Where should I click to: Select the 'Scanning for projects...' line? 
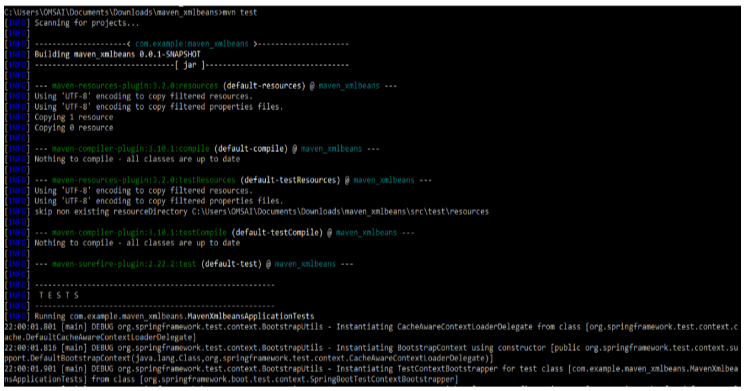pos(87,23)
